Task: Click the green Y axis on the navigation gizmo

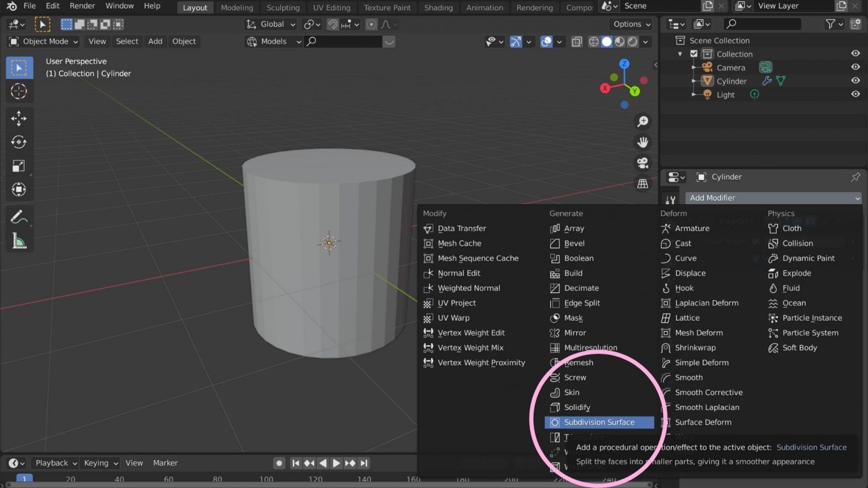Action: point(634,92)
